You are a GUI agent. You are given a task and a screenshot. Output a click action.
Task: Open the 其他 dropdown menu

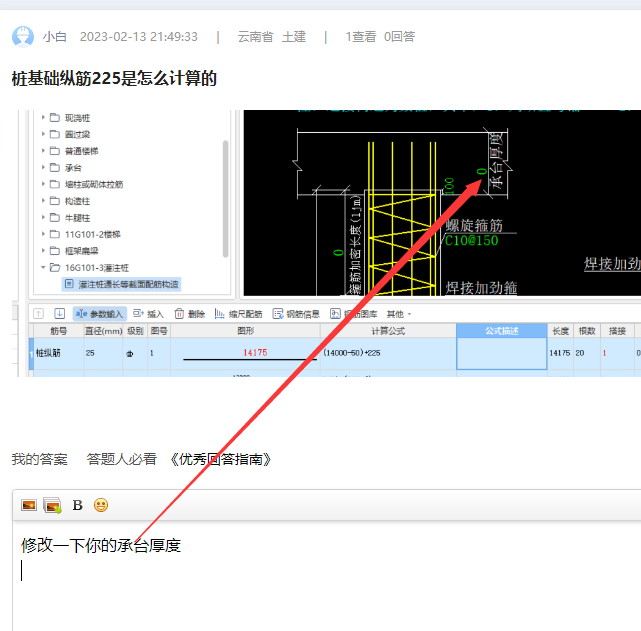pyautogui.click(x=399, y=314)
